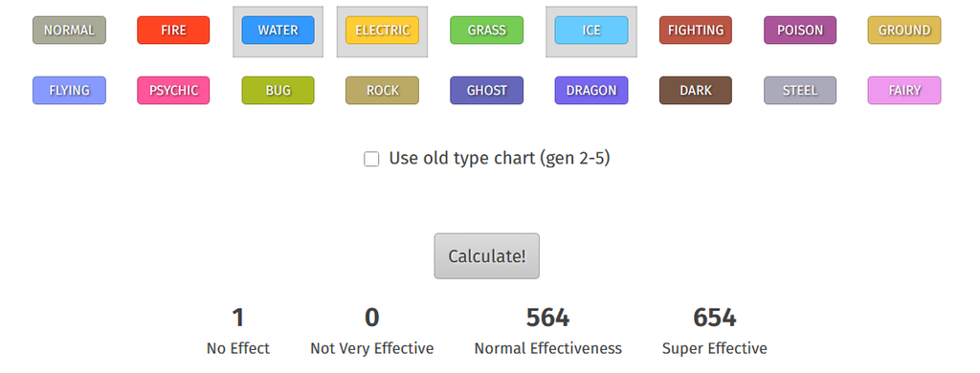Enable the old type chart checkbox
This screenshot has width=980, height=373.
click(x=371, y=159)
